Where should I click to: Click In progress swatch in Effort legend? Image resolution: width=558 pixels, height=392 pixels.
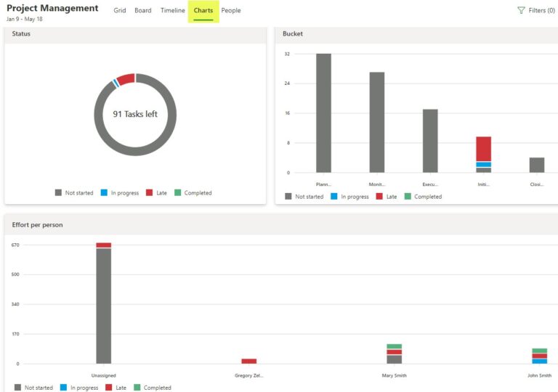coord(63,388)
